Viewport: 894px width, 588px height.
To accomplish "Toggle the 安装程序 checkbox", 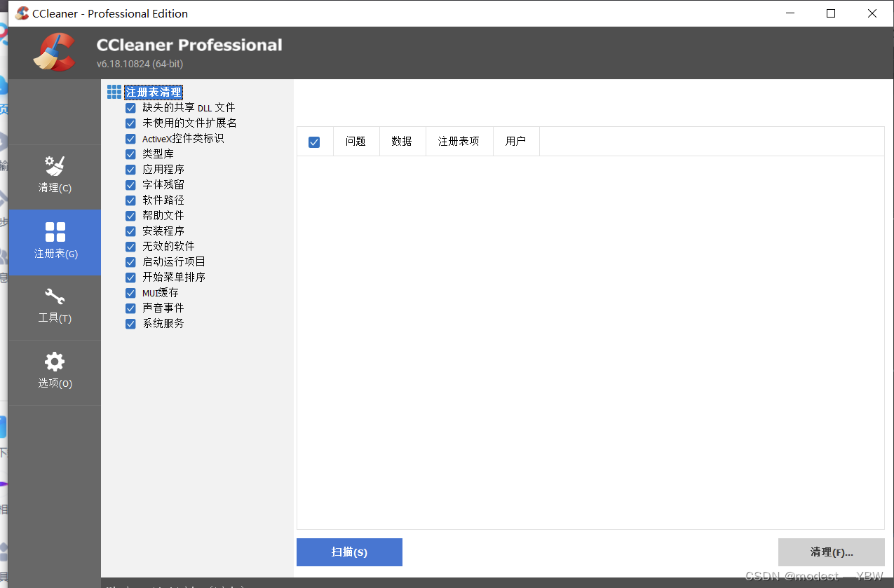I will 130,231.
